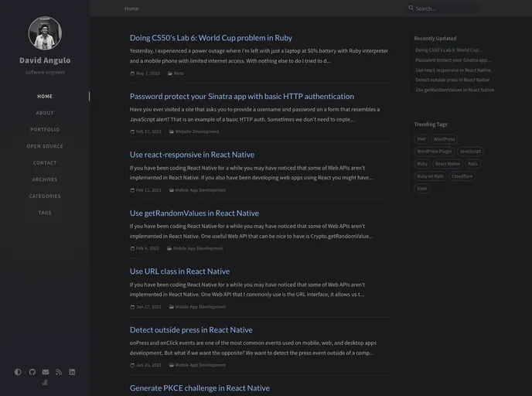Click calendar icon beside Feb 11, 2023
532x396 pixels.
tap(132, 190)
